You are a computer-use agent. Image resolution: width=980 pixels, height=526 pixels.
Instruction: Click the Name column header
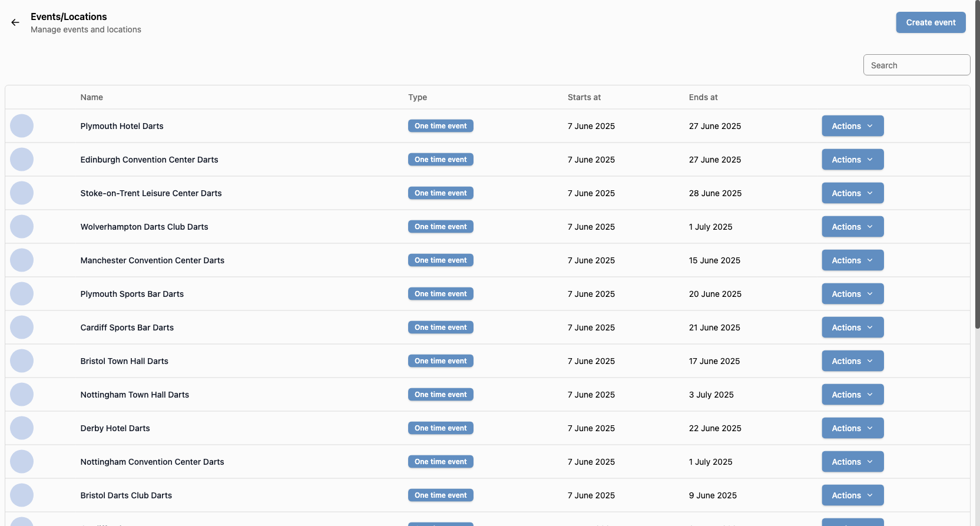click(92, 97)
